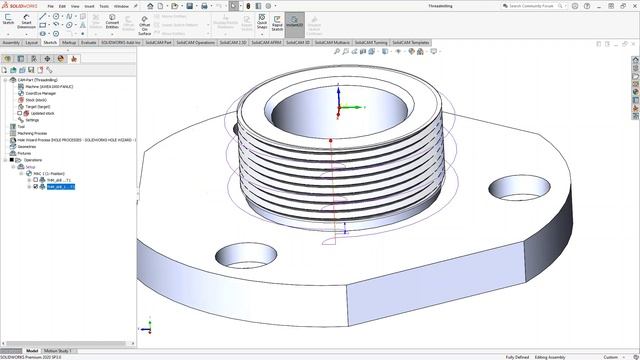640x360 pixels.
Task: Click Offset On Surface tool
Action: pyautogui.click(x=144, y=25)
